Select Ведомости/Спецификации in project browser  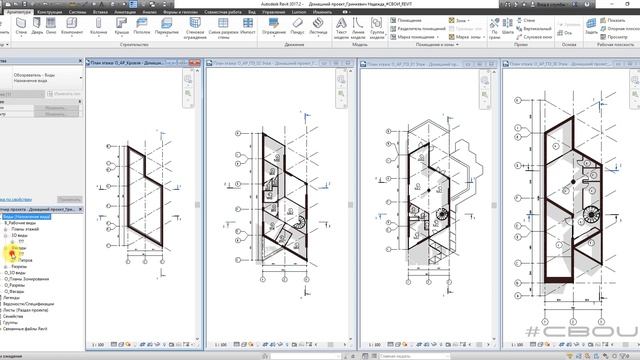tap(29, 304)
